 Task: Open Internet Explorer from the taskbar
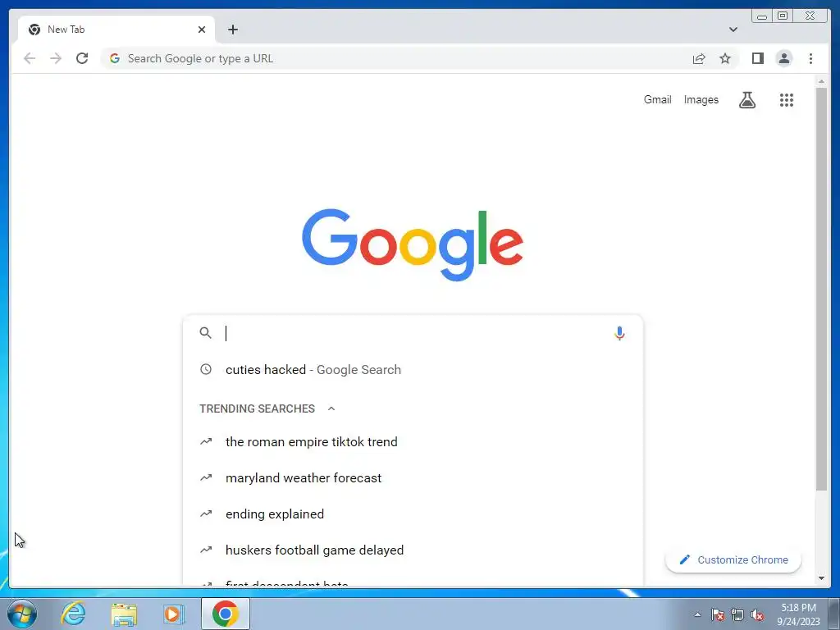[73, 614]
